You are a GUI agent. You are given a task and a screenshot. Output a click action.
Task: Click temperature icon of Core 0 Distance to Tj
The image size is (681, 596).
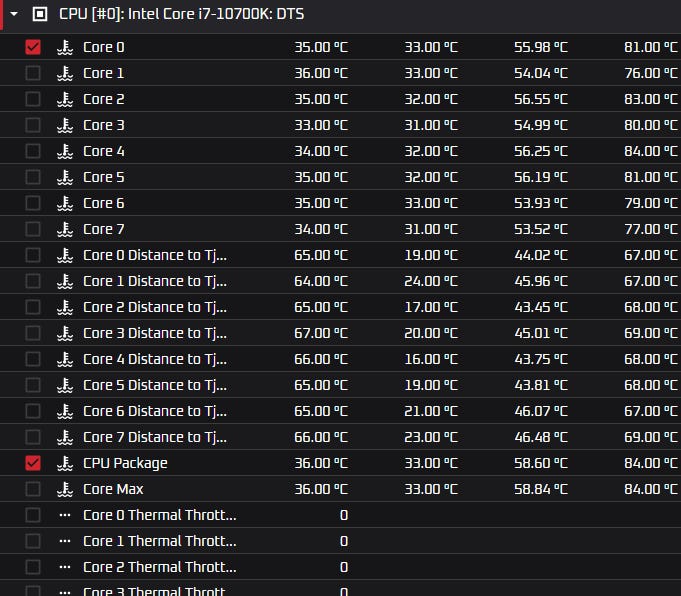pyautogui.click(x=65, y=255)
